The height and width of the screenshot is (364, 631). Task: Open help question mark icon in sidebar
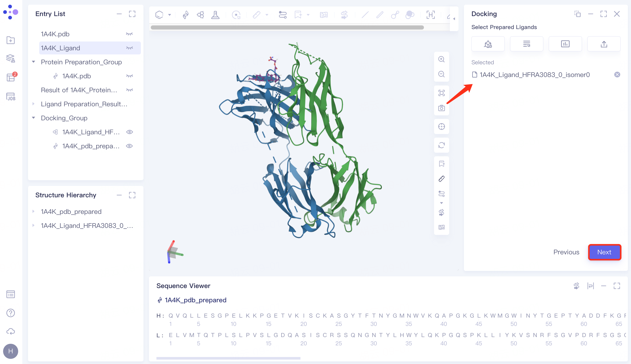[11, 313]
